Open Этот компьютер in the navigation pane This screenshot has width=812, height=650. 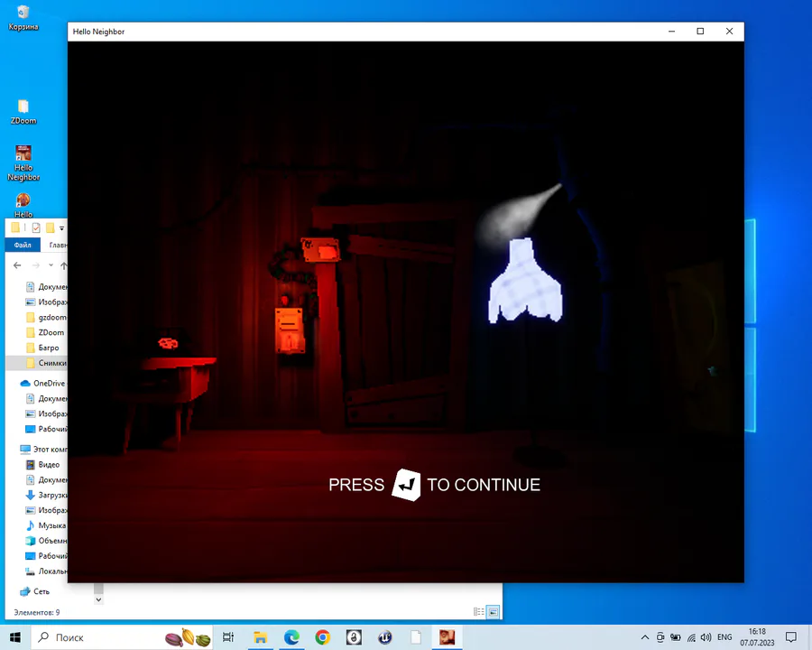click(x=43, y=450)
